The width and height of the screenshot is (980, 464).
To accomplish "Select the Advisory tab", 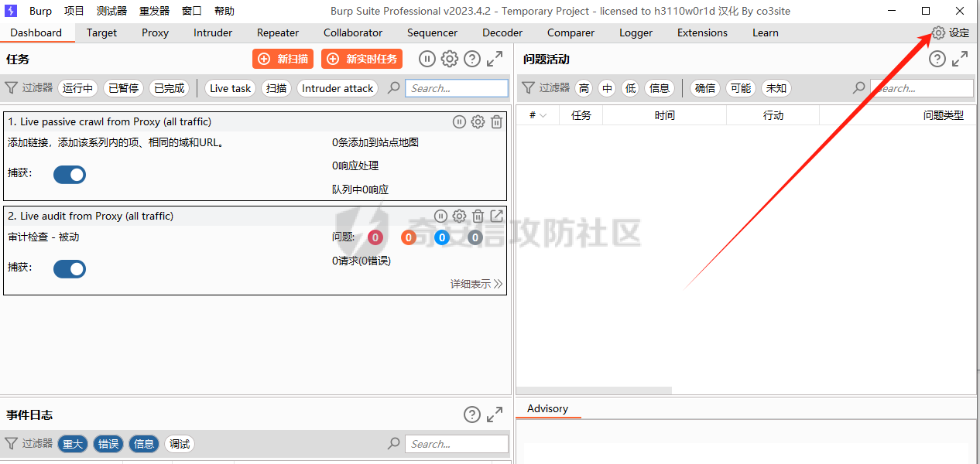I will (x=547, y=408).
